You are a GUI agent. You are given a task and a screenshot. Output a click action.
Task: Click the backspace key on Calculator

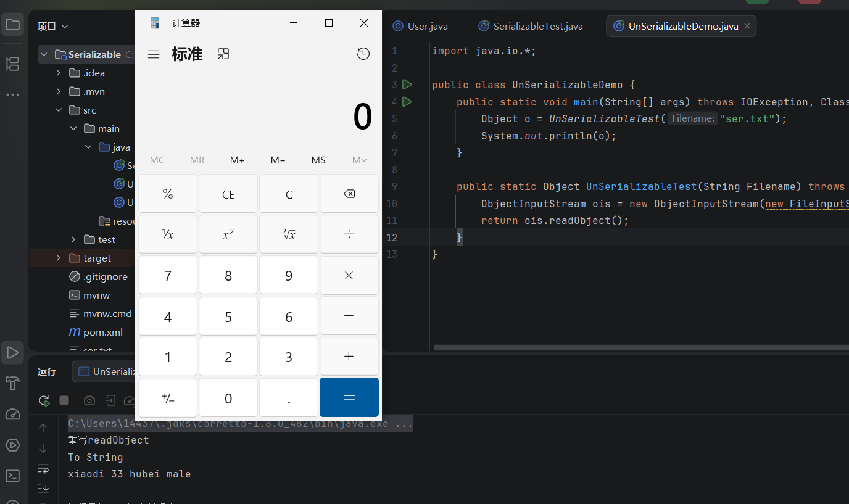point(349,194)
